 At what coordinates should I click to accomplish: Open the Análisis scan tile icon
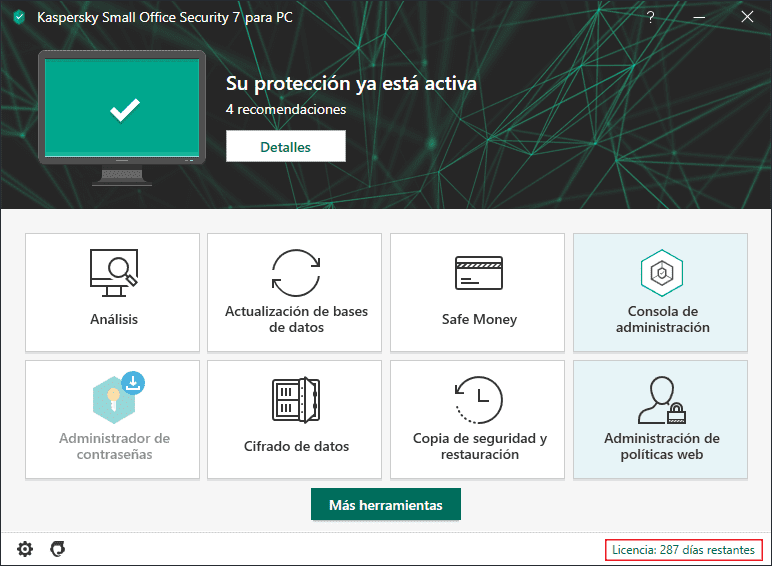[113, 271]
